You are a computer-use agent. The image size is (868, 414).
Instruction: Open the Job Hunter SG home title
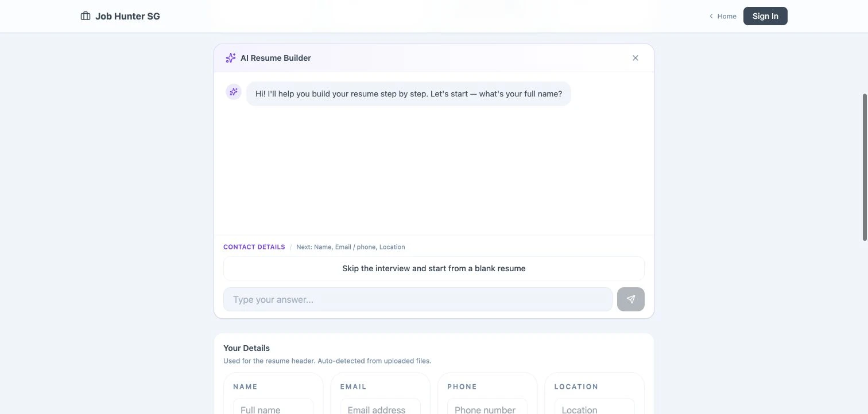point(127,16)
